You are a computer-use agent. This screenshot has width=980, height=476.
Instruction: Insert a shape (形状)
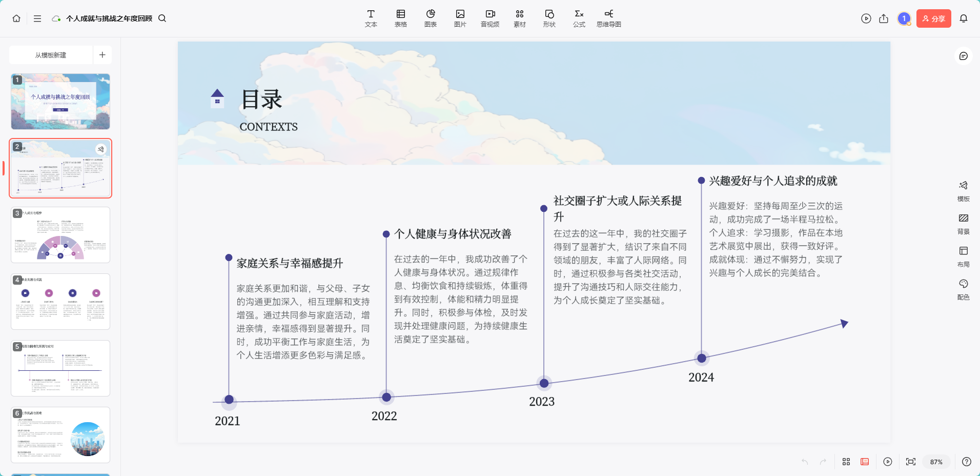click(x=549, y=18)
